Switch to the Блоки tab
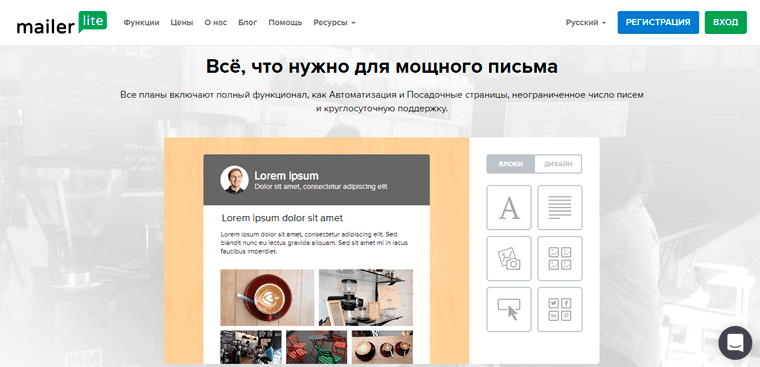Screen dimensions: 760x367 click(x=510, y=164)
